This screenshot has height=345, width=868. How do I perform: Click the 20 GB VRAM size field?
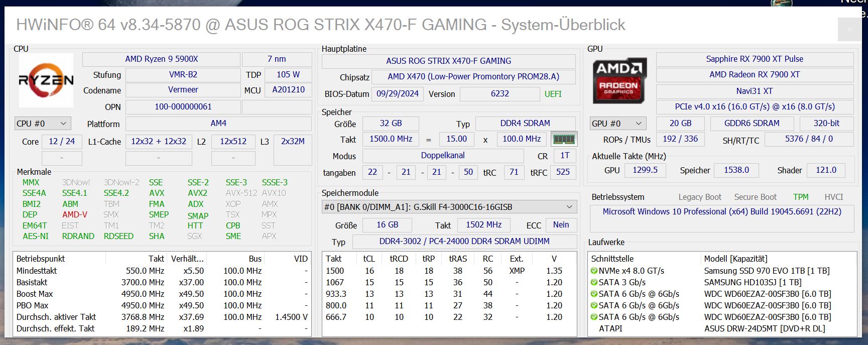click(x=680, y=124)
